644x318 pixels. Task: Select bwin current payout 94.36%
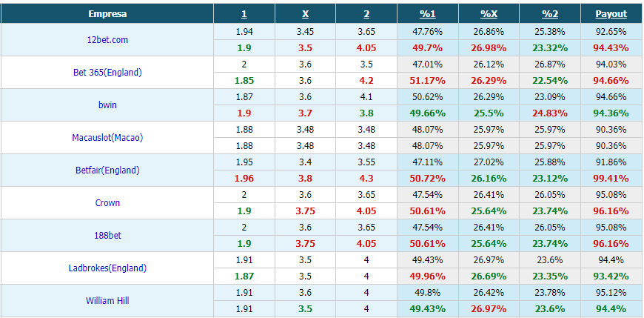[611, 113]
